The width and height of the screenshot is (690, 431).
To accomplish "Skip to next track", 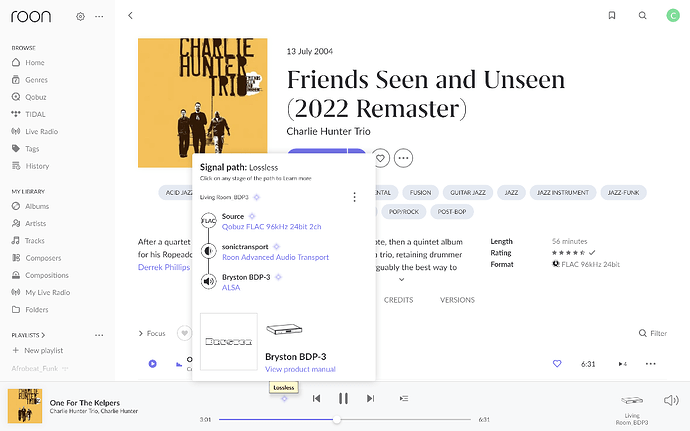I will [371, 398].
